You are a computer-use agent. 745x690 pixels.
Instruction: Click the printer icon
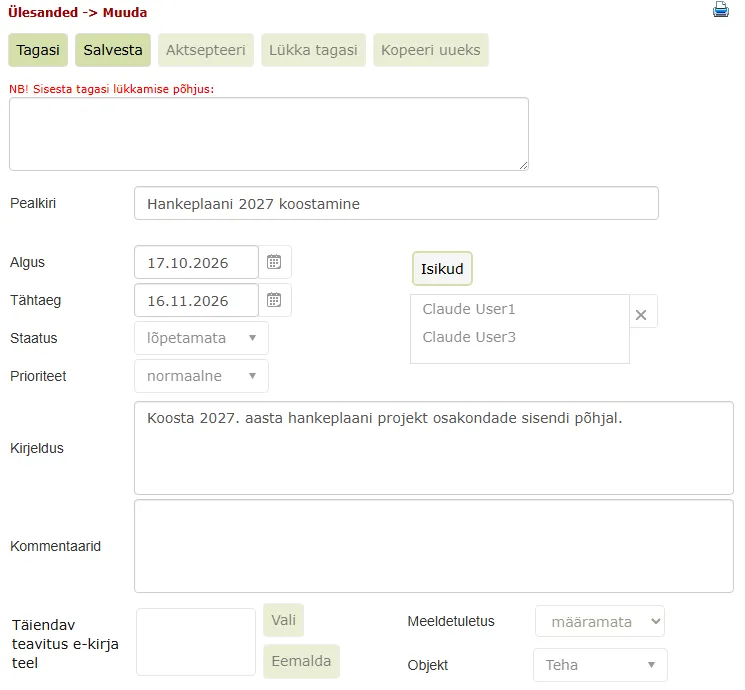tap(720, 10)
